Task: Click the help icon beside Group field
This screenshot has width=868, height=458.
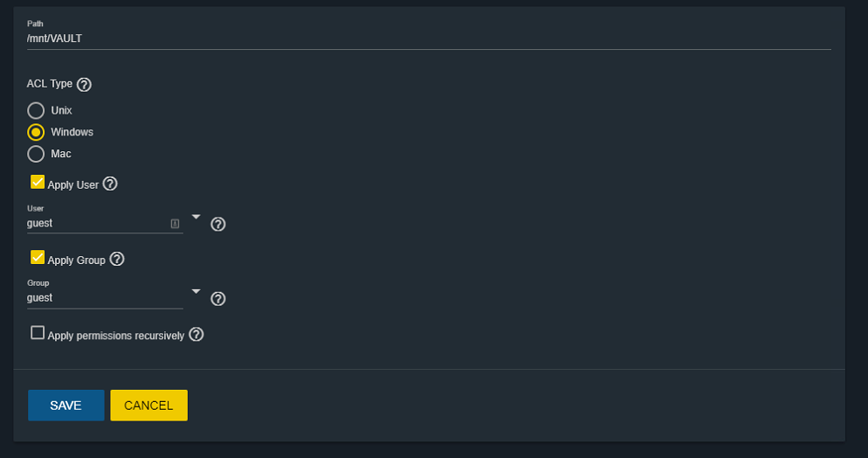Action: (218, 299)
